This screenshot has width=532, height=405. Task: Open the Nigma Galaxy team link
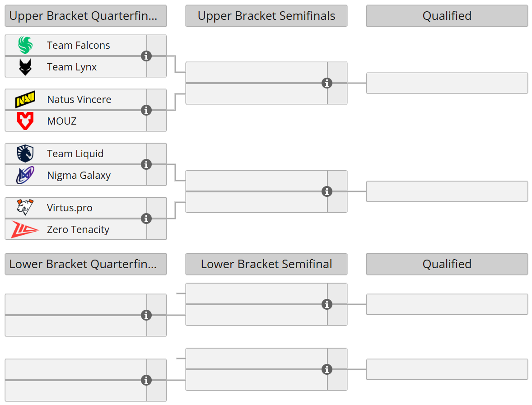coord(79,175)
